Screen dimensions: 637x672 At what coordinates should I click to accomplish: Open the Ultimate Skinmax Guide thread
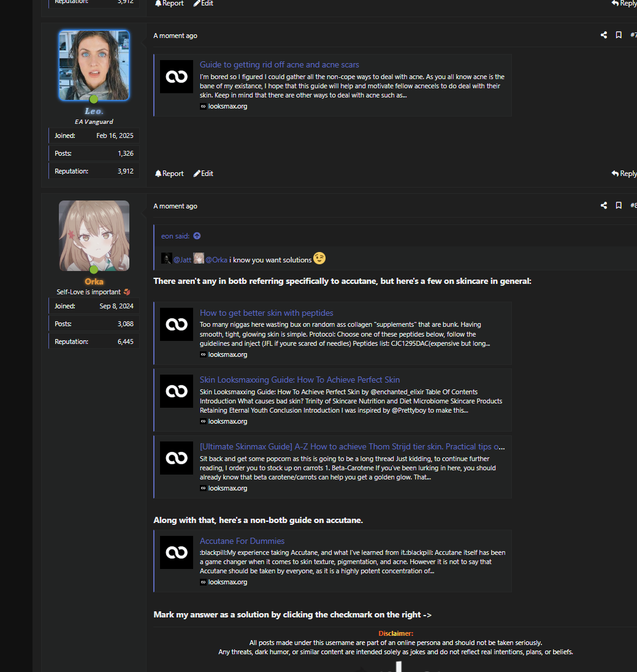(352, 446)
